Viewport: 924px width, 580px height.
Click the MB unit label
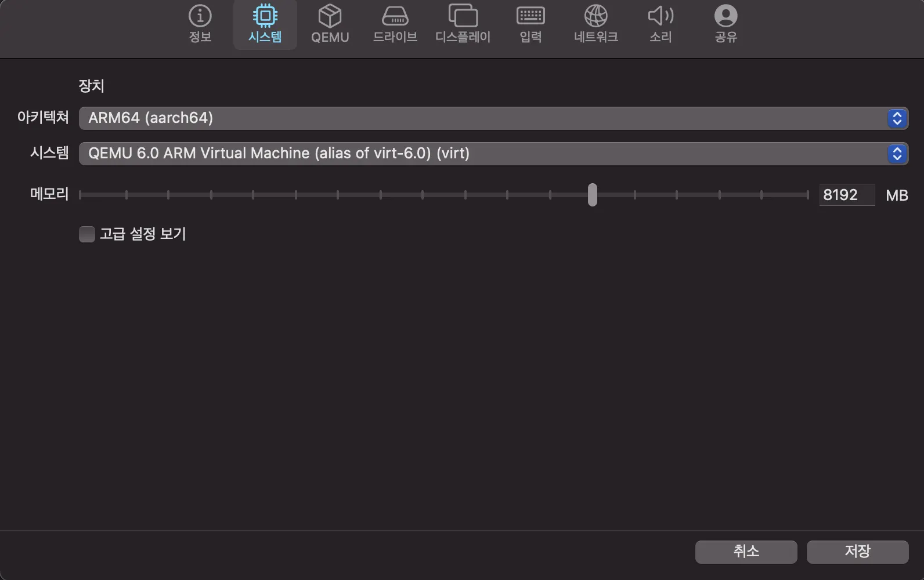click(897, 195)
